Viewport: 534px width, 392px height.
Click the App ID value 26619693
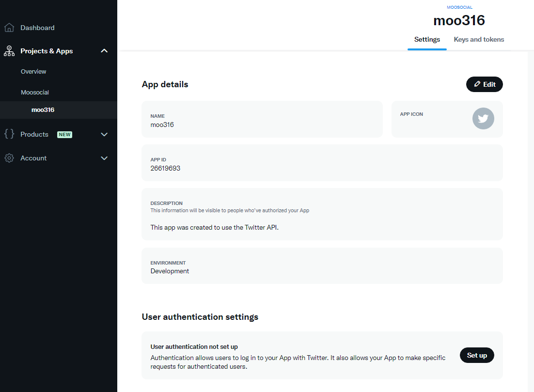coord(165,168)
